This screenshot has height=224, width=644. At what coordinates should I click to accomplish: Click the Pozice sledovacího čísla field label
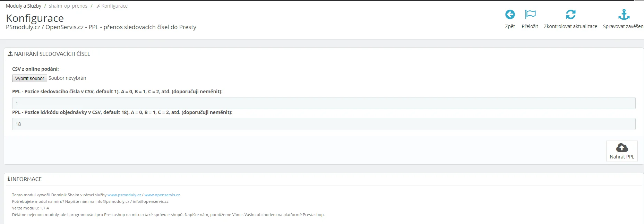click(117, 92)
